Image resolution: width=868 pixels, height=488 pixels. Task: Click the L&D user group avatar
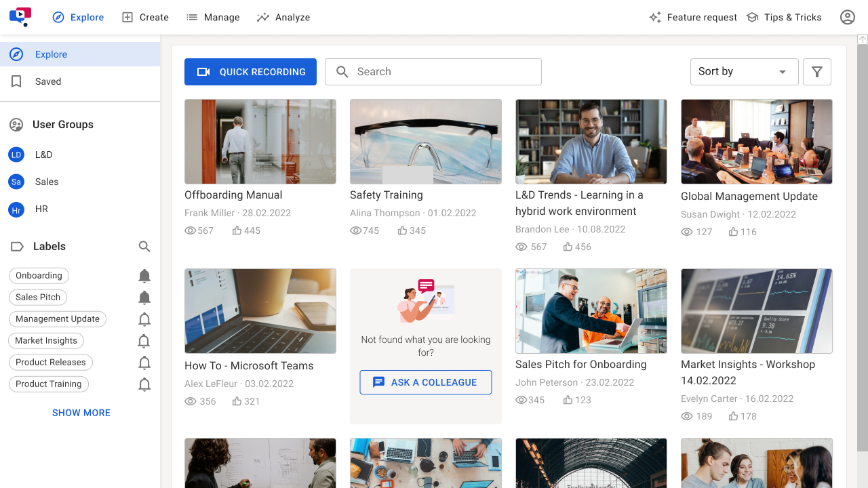click(x=16, y=155)
